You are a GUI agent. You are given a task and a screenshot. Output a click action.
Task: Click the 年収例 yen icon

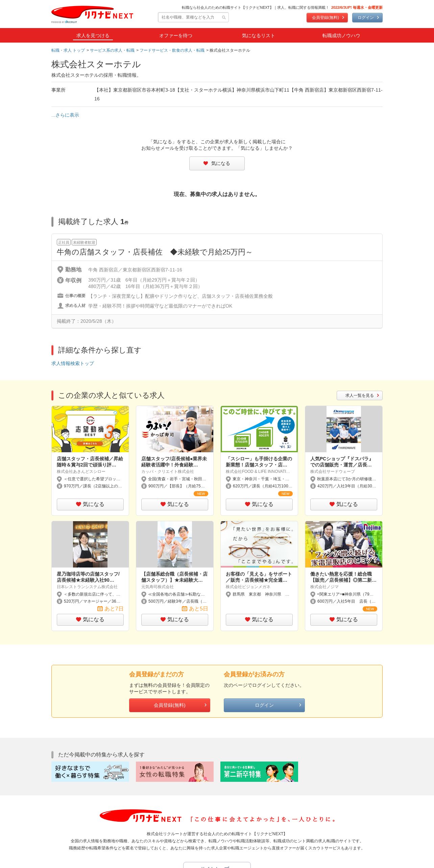pyautogui.click(x=60, y=280)
